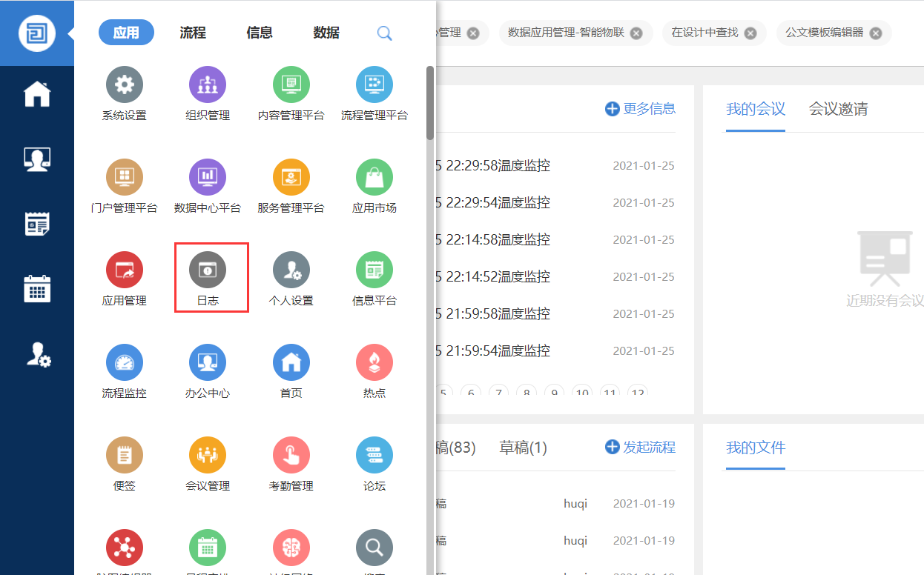Close the 在设计中查找 tab
Viewport: 924px width, 575px height.
750,33
